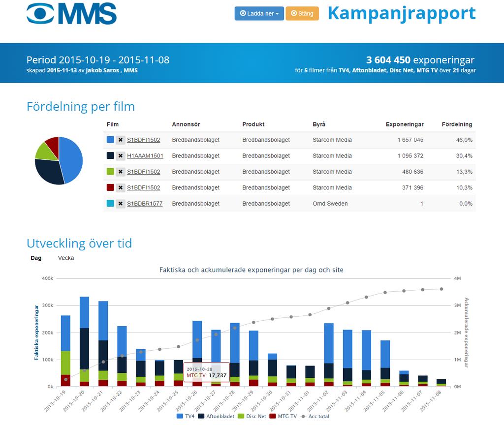Click the blue swatch in the 46,0% row
This screenshot has width=504, height=425.
110,139
